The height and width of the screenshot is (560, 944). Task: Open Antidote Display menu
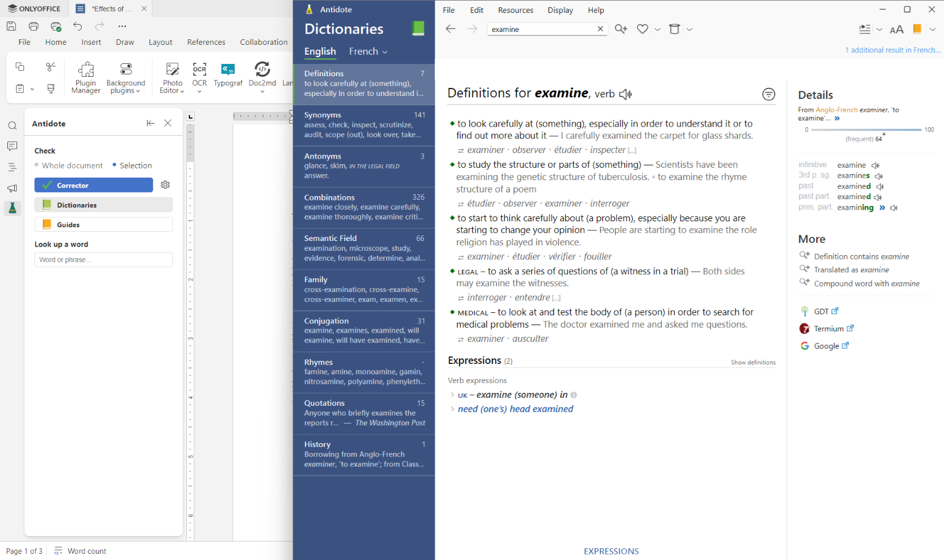[x=560, y=10]
